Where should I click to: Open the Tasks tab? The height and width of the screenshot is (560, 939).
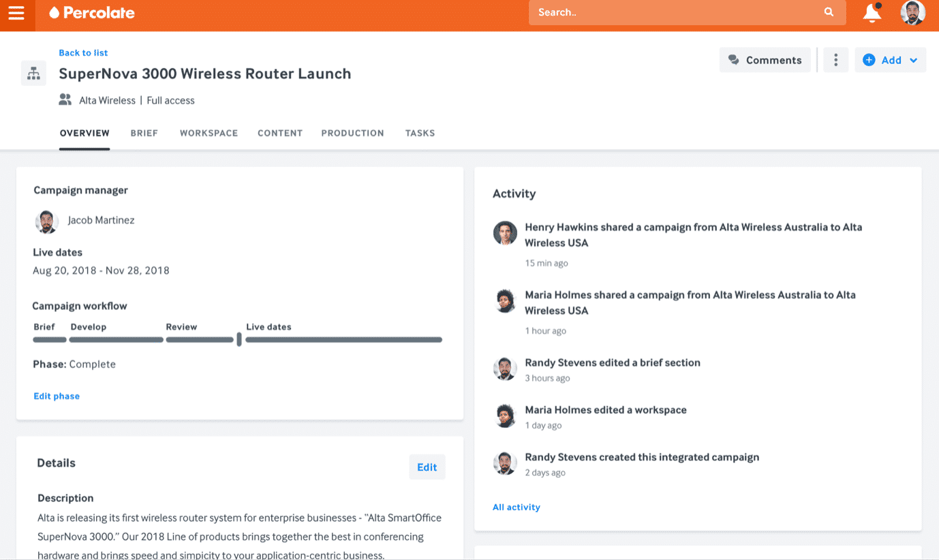(x=420, y=133)
